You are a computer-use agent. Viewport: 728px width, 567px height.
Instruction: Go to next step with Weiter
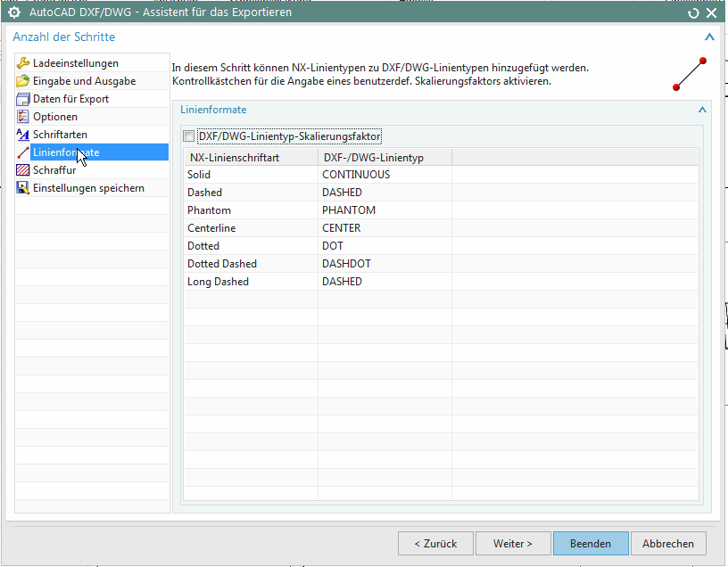click(x=513, y=543)
